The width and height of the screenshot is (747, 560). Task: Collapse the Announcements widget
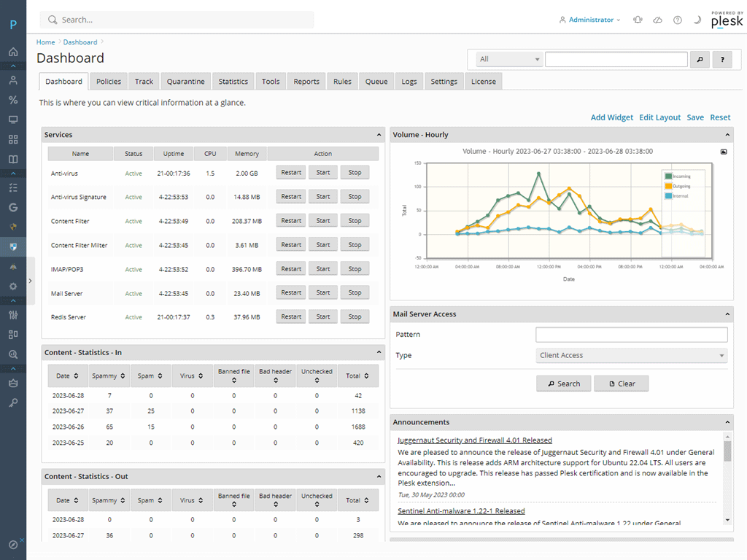tap(727, 422)
